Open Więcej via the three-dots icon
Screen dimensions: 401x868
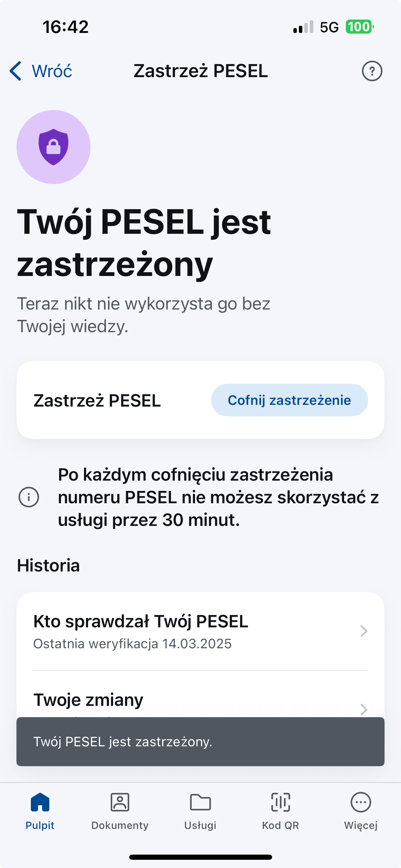tap(361, 803)
